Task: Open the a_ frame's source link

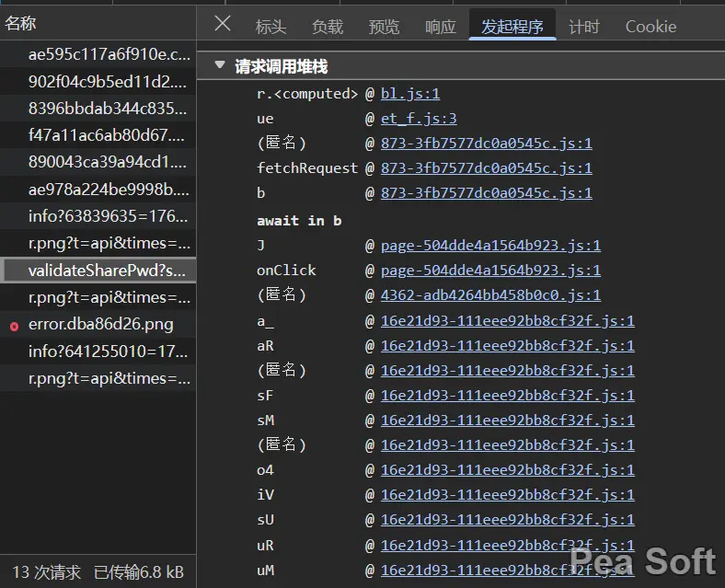Action: (x=507, y=321)
